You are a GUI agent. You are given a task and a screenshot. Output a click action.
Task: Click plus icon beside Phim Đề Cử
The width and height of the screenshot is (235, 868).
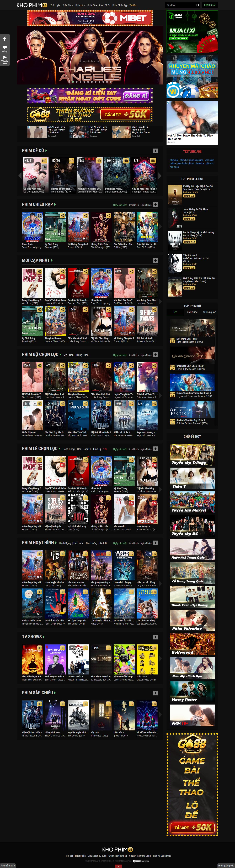point(155,151)
